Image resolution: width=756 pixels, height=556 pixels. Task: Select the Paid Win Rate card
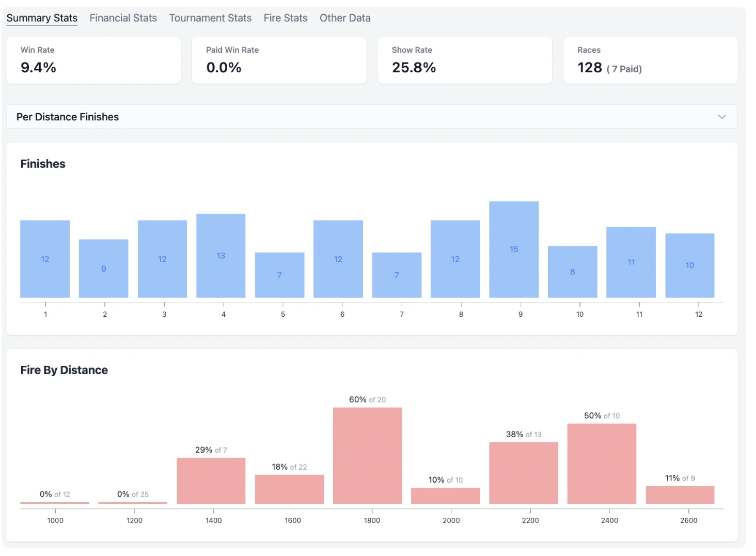279,60
